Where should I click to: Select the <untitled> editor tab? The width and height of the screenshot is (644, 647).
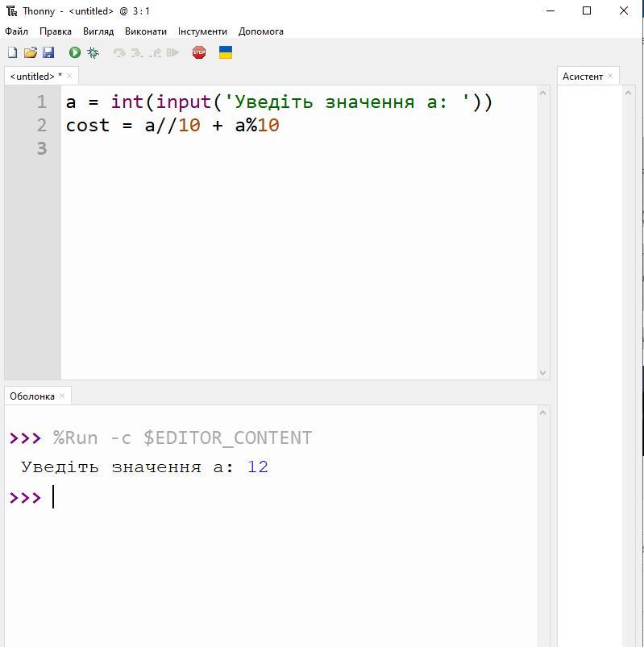coord(32,76)
